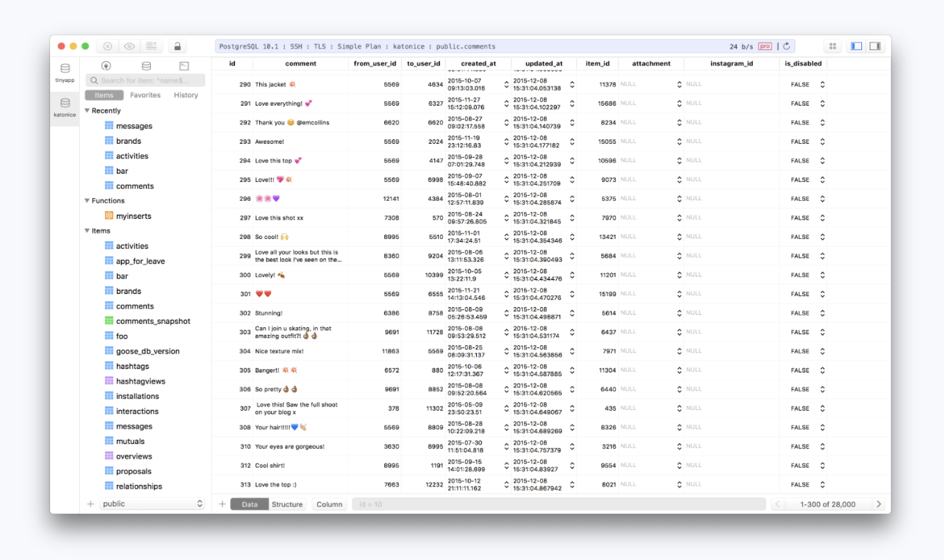Image resolution: width=944 pixels, height=560 pixels.
Task: Collapse the Functions section
Action: tap(88, 201)
